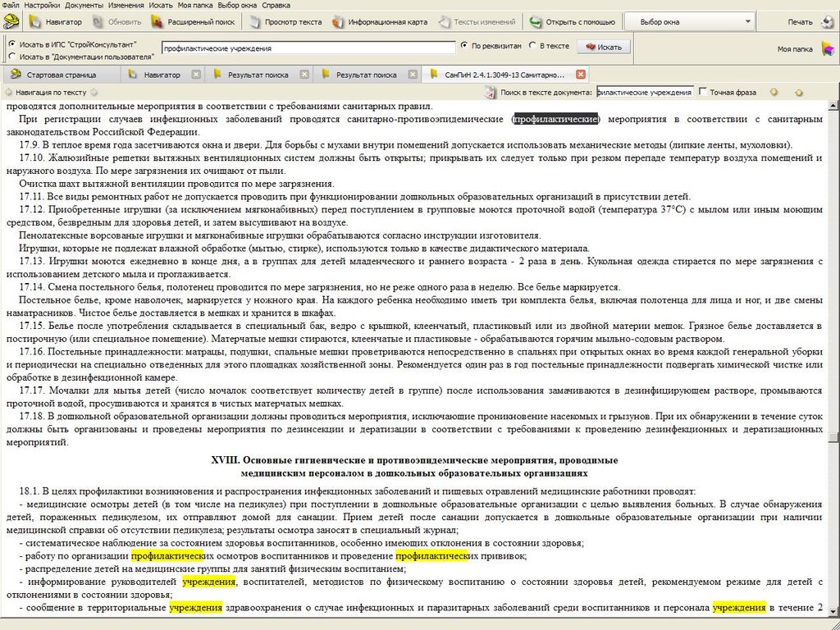Viewport: 840px width, 630px height.
Task: Click the dark-selected word (профилактические)
Action: tap(555, 119)
